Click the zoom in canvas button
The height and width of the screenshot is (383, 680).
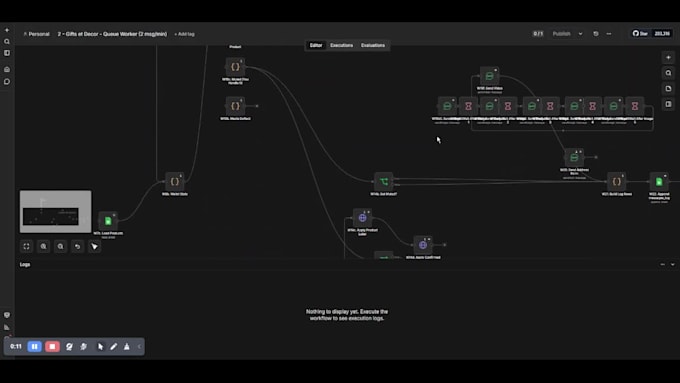(x=43, y=246)
